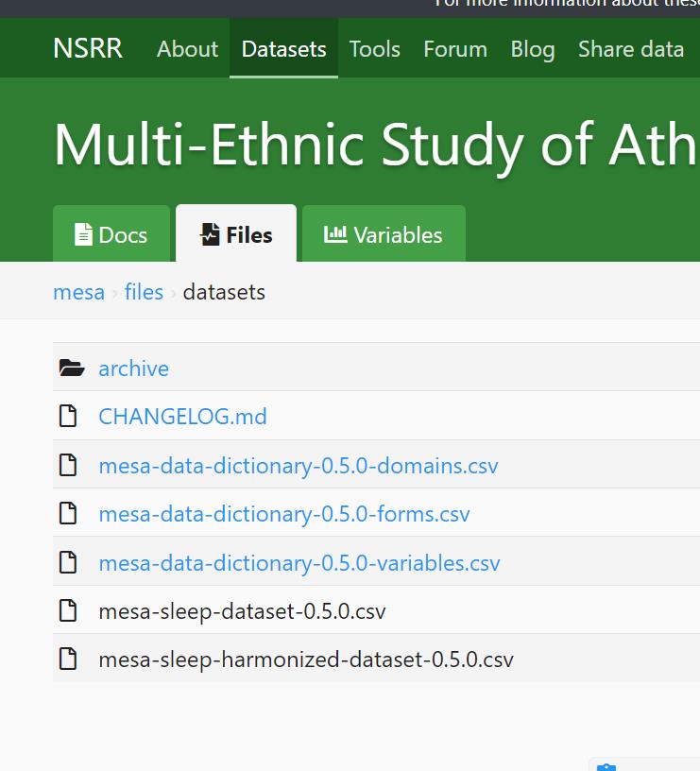This screenshot has height=771, width=700.
Task: Open mesa-data-dictionary-0.5.0-forms.csv
Action: pos(283,514)
